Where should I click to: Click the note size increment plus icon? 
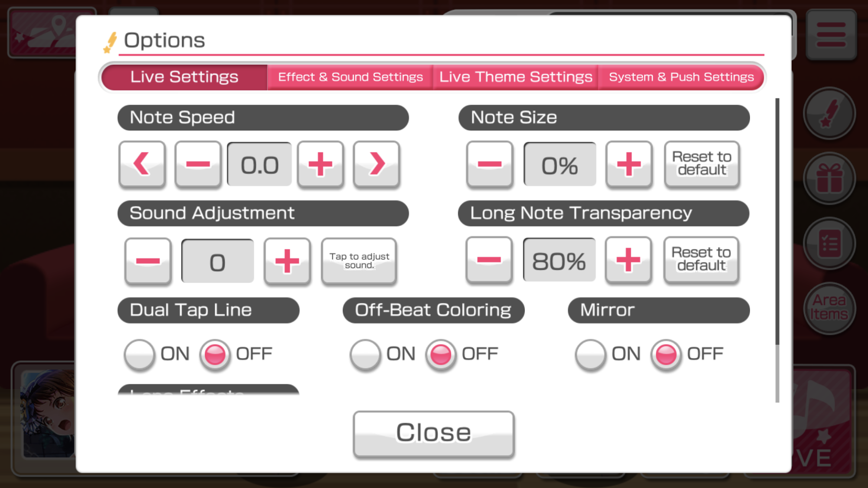(x=629, y=164)
